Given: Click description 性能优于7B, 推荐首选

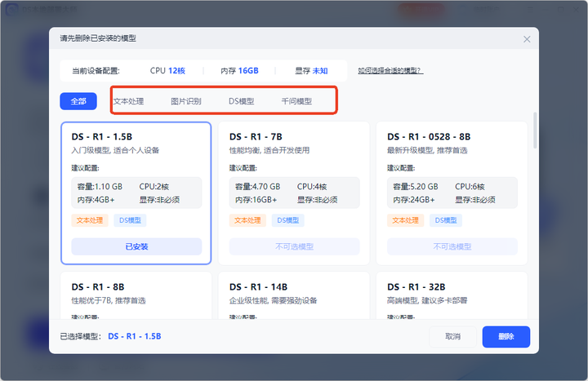Looking at the screenshot, I should pos(109,300).
